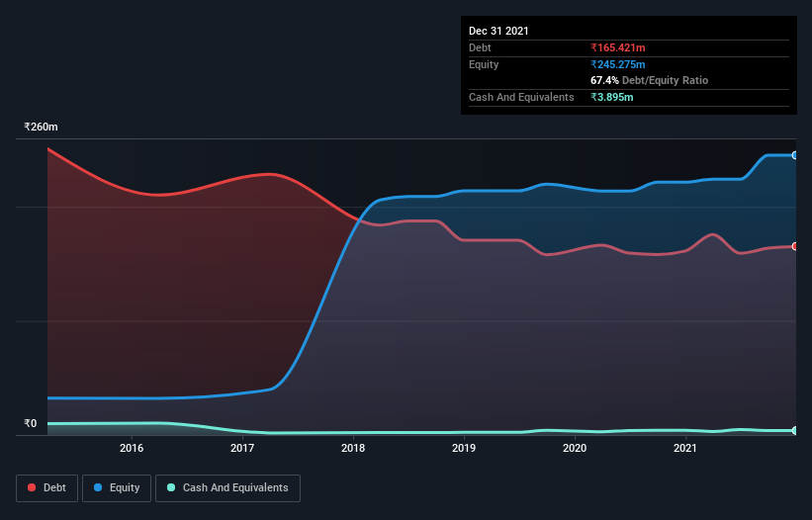Click the red Debt legend dot
The height and width of the screenshot is (520, 812).
click(x=32, y=487)
